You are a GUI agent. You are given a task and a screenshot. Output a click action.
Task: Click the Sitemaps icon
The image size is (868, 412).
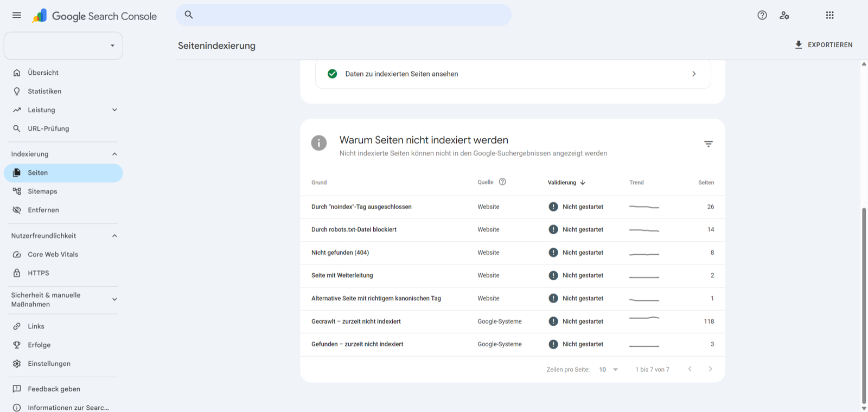pyautogui.click(x=17, y=191)
